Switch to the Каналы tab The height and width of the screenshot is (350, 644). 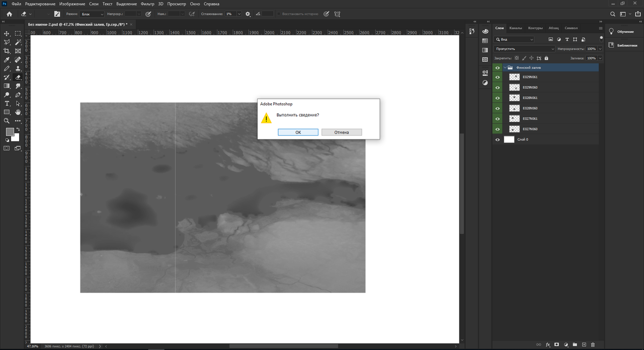coord(515,28)
